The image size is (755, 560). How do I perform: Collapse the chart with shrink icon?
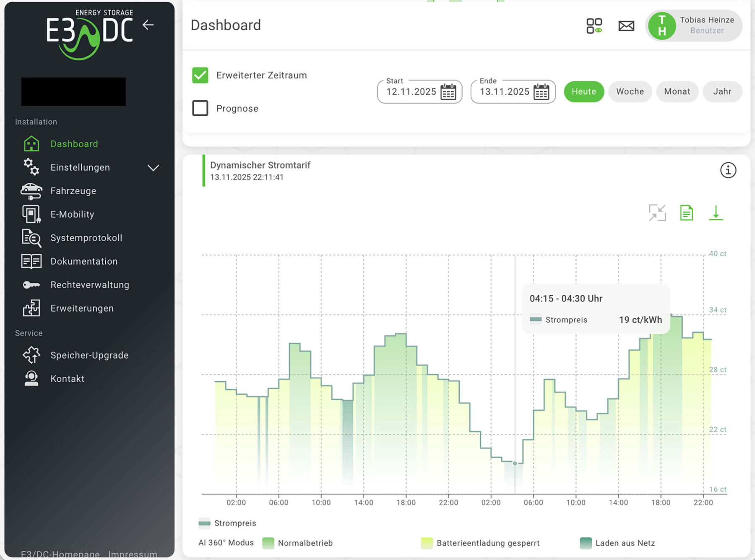[657, 213]
